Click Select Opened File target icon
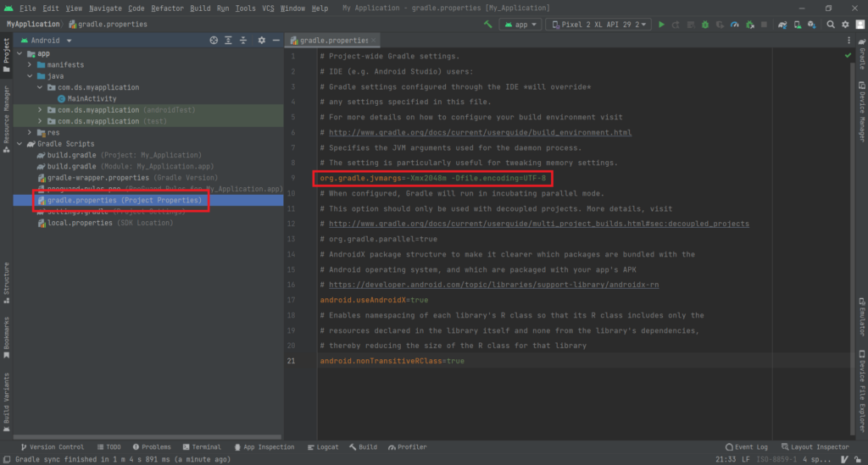 click(x=214, y=41)
